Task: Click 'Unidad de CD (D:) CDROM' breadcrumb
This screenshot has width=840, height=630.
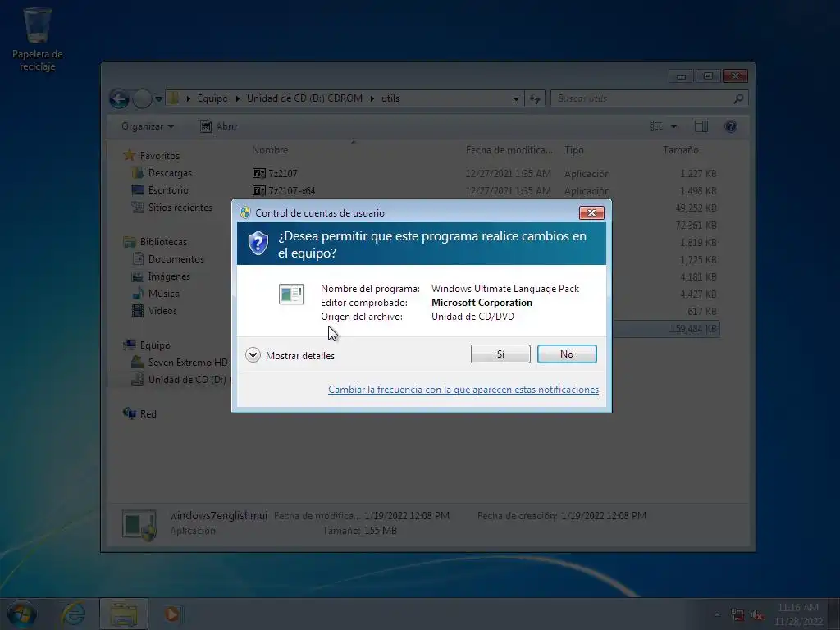Action: 304,98
